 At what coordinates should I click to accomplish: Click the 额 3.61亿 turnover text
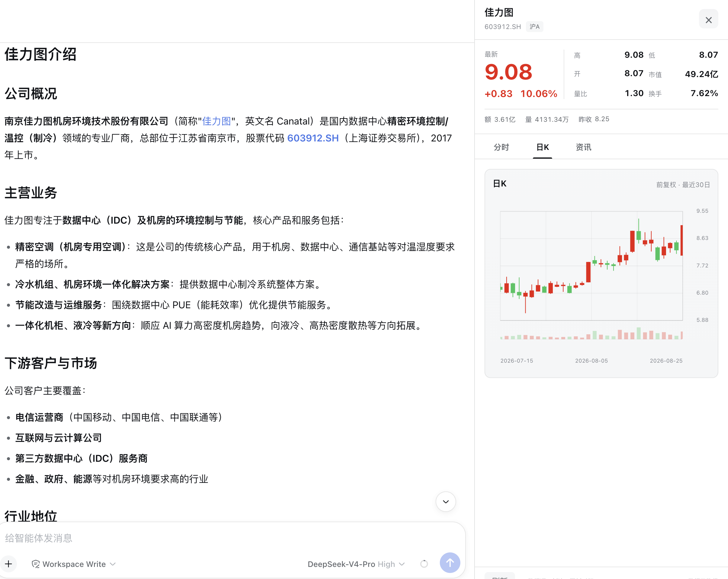pos(500,119)
